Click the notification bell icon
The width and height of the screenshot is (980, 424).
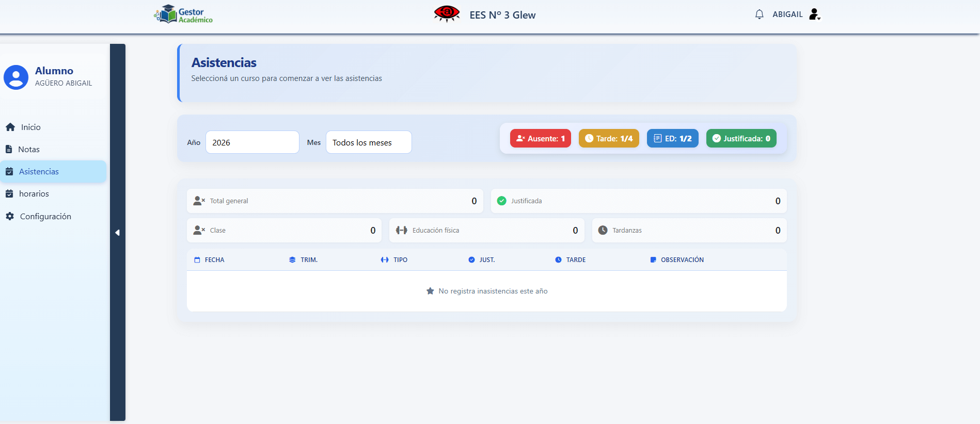[x=758, y=14]
